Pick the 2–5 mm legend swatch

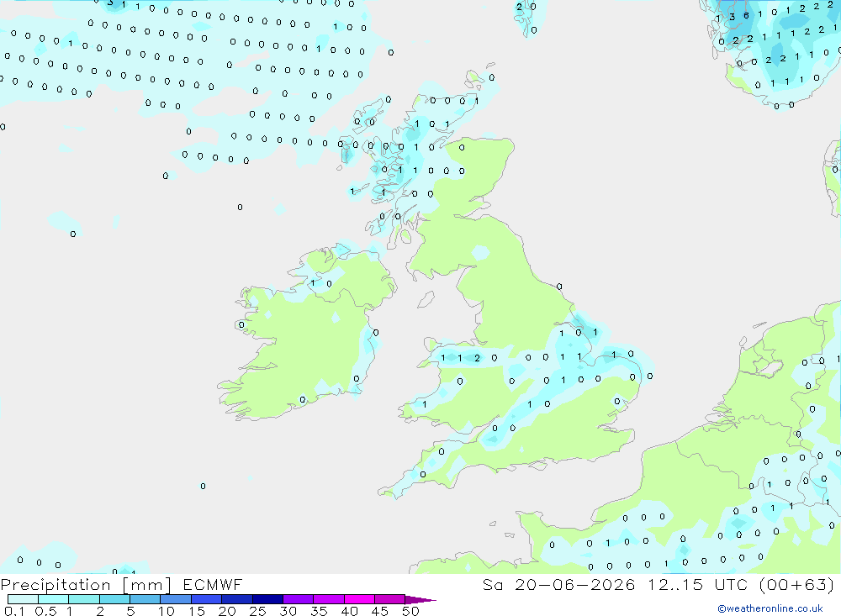(114, 599)
